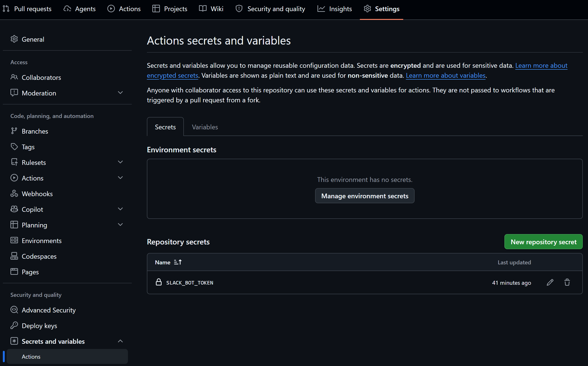The height and width of the screenshot is (366, 588).
Task: Open the Insights tab in top navigation
Action: pos(335,9)
